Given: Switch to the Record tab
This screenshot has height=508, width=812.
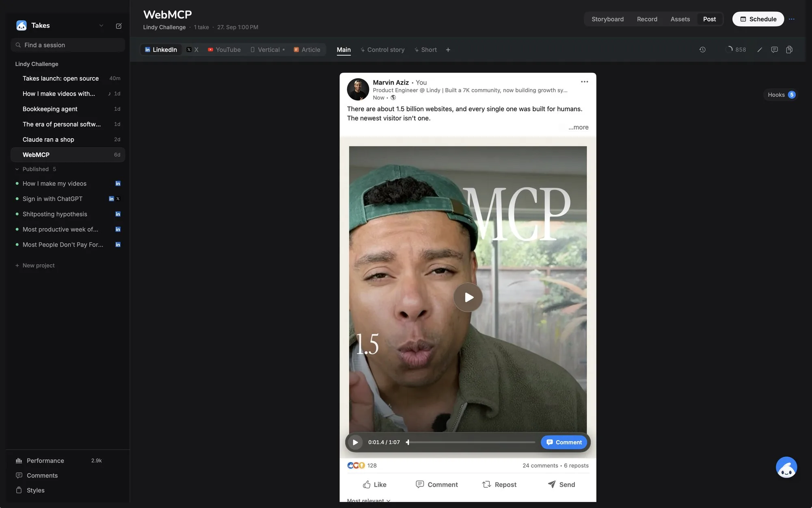Looking at the screenshot, I should pyautogui.click(x=647, y=19).
